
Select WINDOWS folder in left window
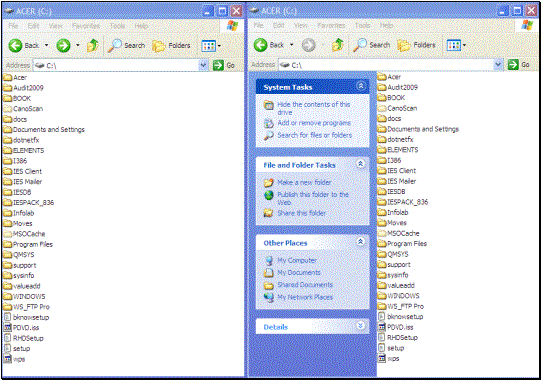[x=24, y=296]
